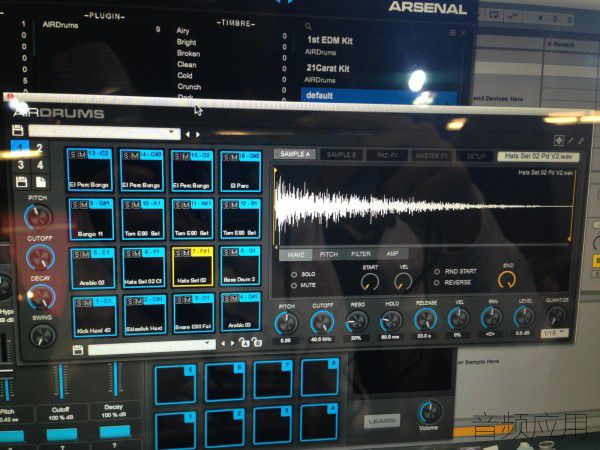The width and height of the screenshot is (600, 450).
Task: Trigger the Arabic 03 pad
Action: point(241,312)
